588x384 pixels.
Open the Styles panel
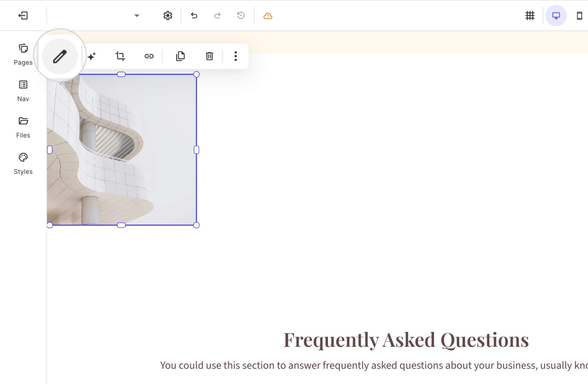pos(23,164)
